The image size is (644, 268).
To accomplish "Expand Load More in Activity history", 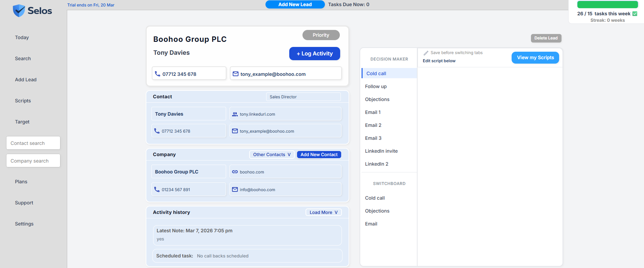I will pos(324,212).
